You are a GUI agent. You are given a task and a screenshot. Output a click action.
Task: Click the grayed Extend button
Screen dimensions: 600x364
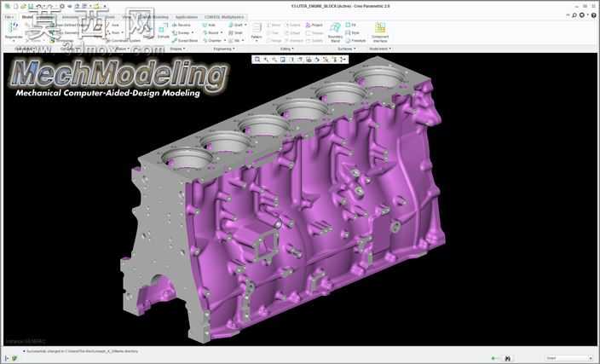292,25
